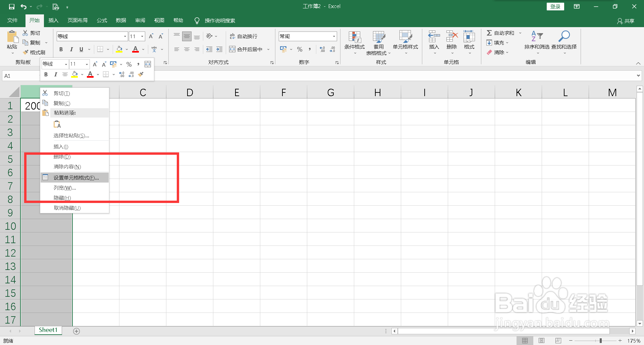
Task: Choose Paste Special (选择性粘贴) entry
Action: 75,135
